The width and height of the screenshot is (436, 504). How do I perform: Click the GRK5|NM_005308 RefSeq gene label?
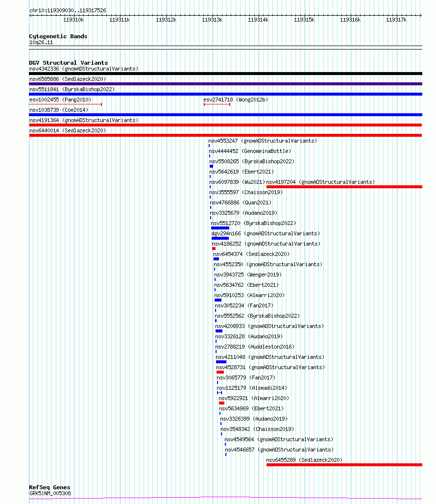[x=50, y=493]
